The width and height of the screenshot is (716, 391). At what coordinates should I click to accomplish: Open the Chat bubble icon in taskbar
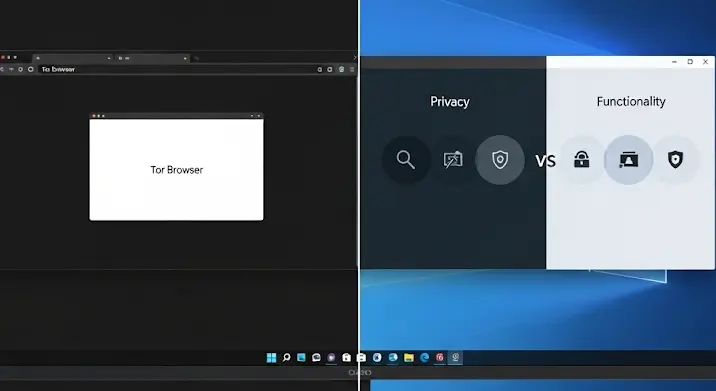tap(316, 358)
